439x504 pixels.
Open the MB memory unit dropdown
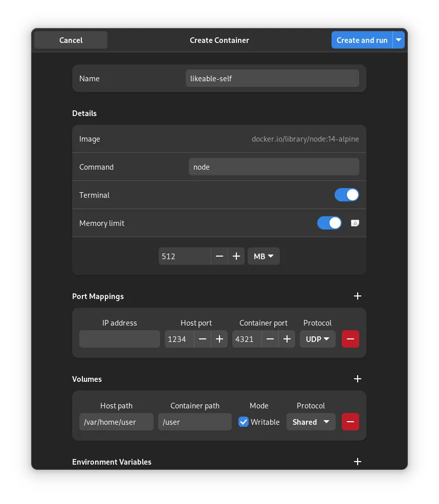(264, 256)
